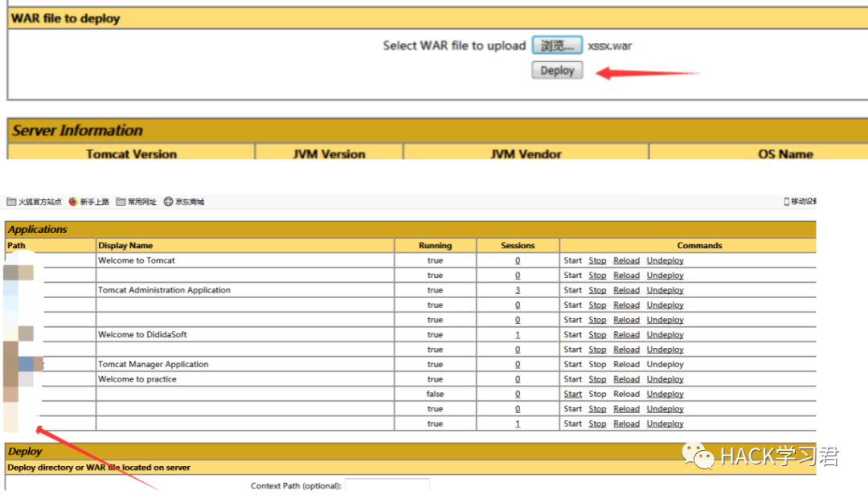868x495 pixels.
Task: Reload the Welcome to DididaSoft application
Action: pyautogui.click(x=626, y=334)
